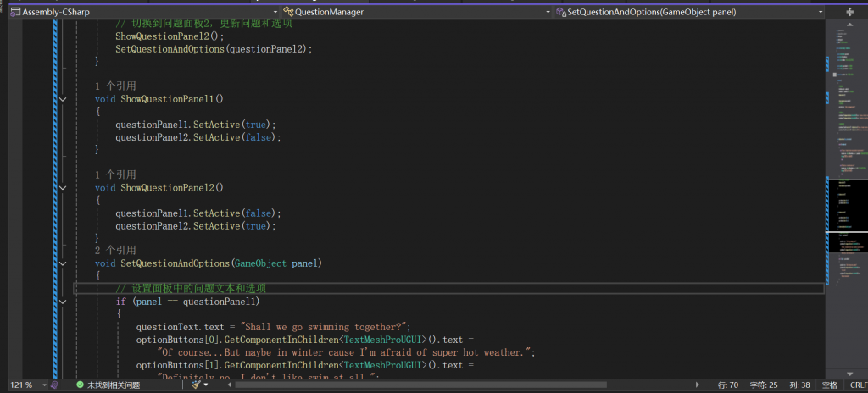Click the no issues found status indicator
This screenshot has width=868, height=393.
[108, 385]
